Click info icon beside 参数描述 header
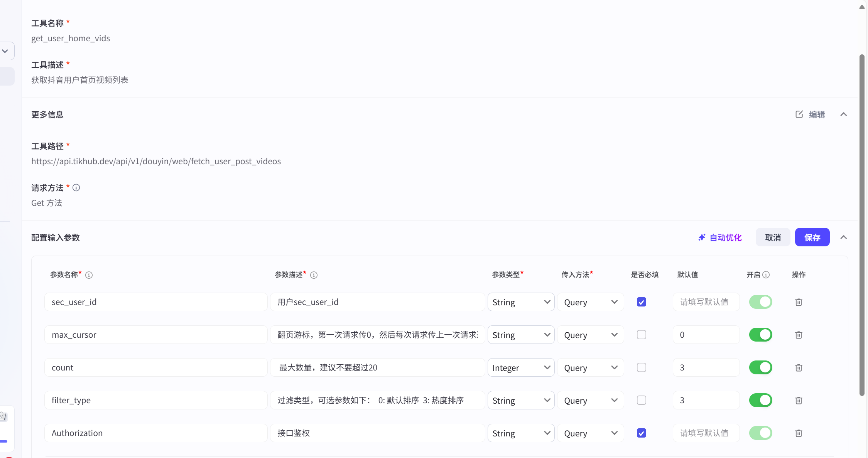This screenshot has height=458, width=868. click(x=314, y=275)
